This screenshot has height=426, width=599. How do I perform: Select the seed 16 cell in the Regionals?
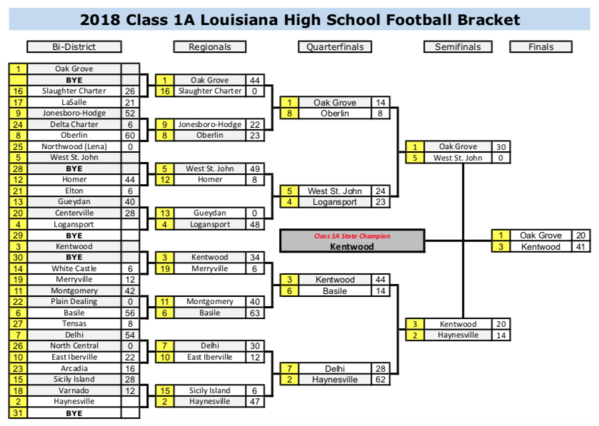[x=165, y=91]
